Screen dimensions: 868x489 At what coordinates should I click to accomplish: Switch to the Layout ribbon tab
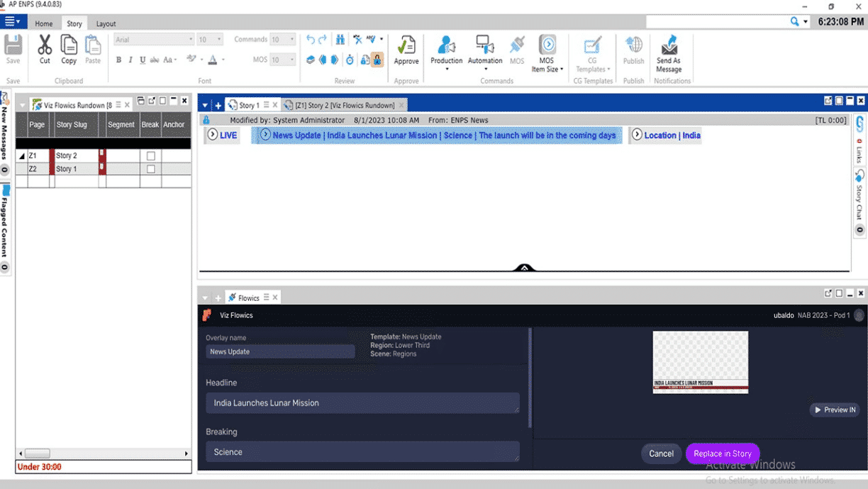(104, 23)
